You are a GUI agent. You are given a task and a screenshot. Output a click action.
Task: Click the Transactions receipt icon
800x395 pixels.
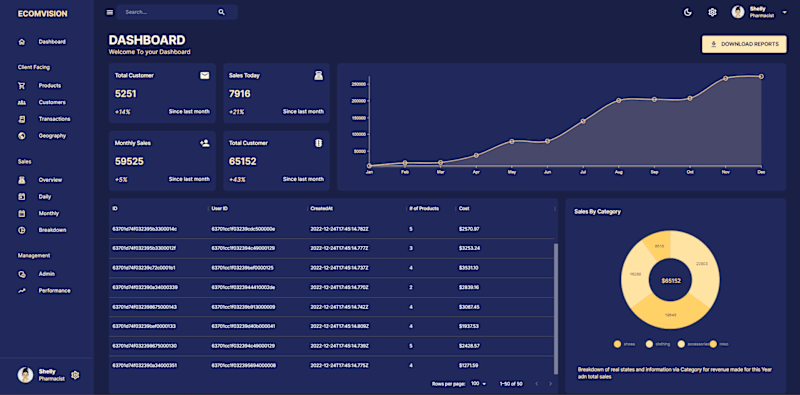pyautogui.click(x=21, y=119)
